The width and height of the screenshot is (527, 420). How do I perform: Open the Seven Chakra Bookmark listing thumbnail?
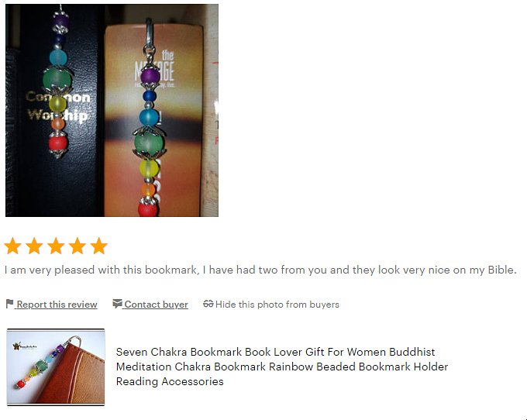(x=56, y=367)
